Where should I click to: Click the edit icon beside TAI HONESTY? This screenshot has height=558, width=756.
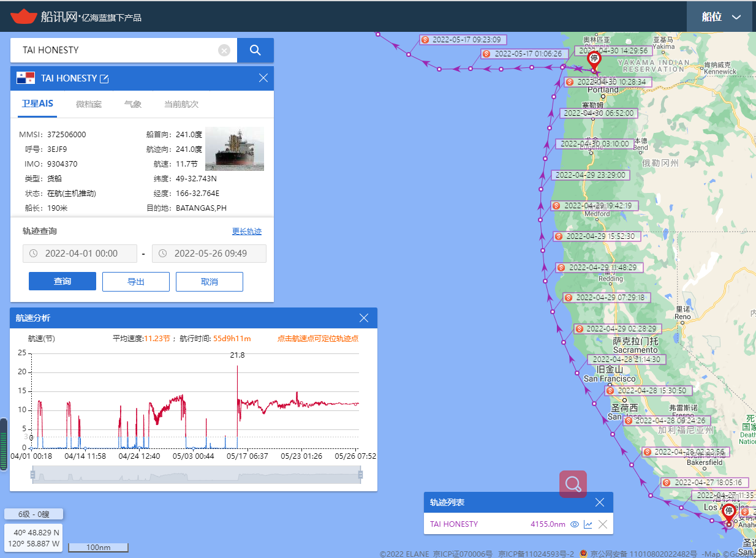pos(104,78)
